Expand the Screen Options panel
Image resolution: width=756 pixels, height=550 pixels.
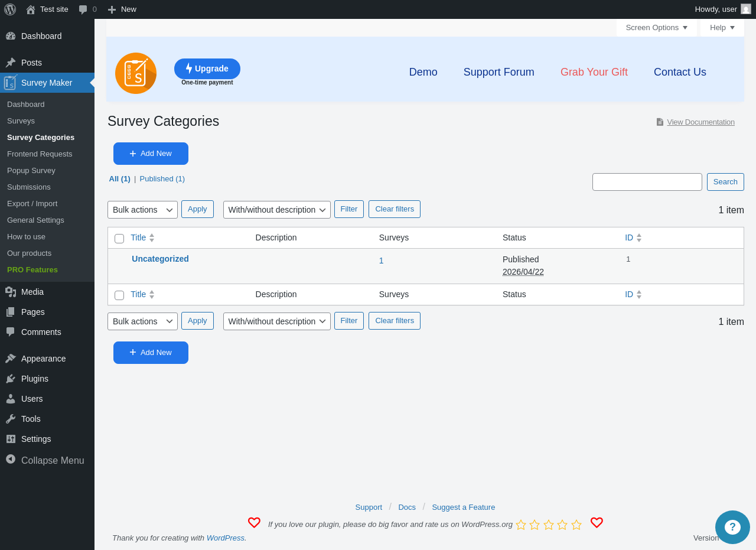pyautogui.click(x=657, y=28)
